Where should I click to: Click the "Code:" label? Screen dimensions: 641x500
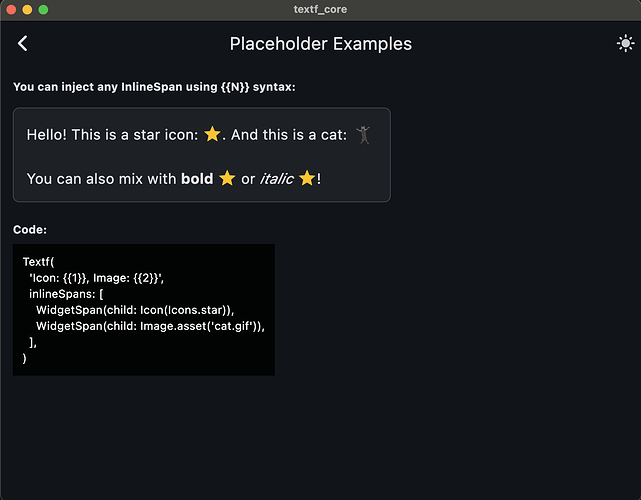point(30,230)
